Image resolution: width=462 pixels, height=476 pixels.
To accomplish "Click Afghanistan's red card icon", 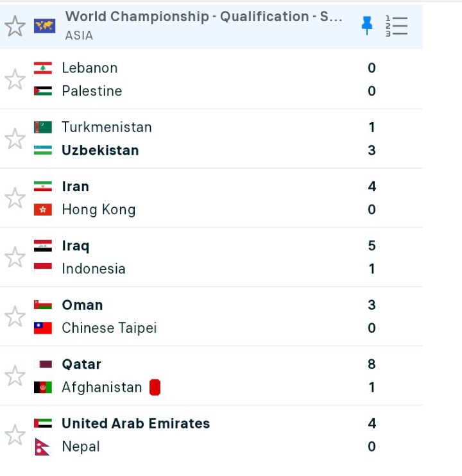I will click(155, 387).
